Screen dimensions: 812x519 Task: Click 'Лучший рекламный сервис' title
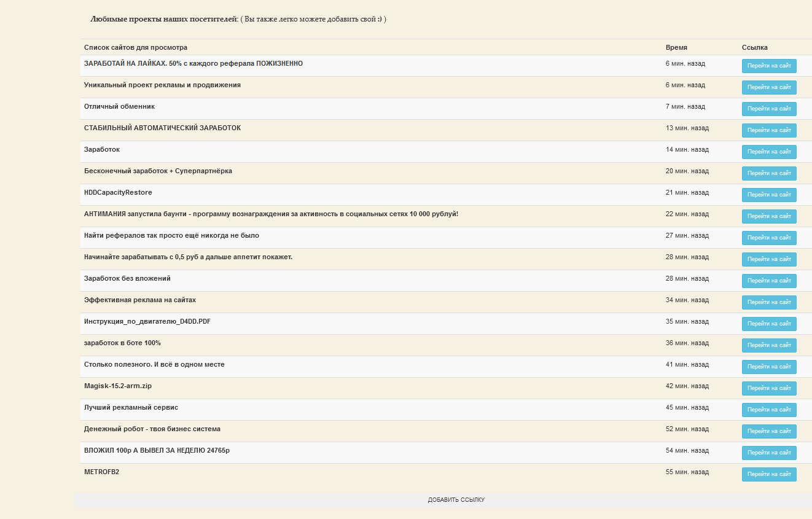[131, 407]
